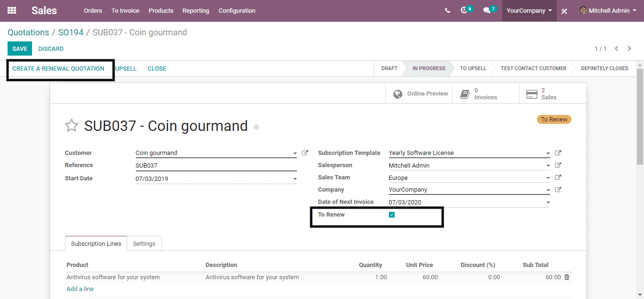Viewport: 644px width, 299px height.
Task: Click the debug tools icon
Action: pos(564,11)
